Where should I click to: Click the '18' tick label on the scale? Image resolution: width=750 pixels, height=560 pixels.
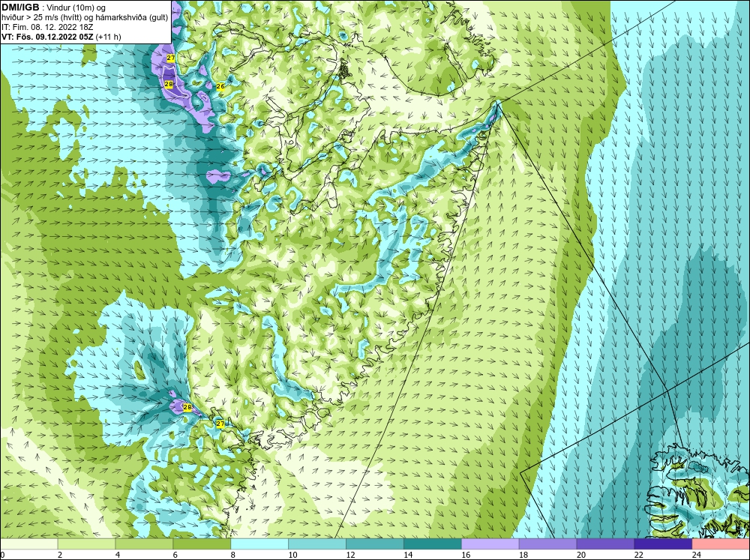click(x=523, y=555)
